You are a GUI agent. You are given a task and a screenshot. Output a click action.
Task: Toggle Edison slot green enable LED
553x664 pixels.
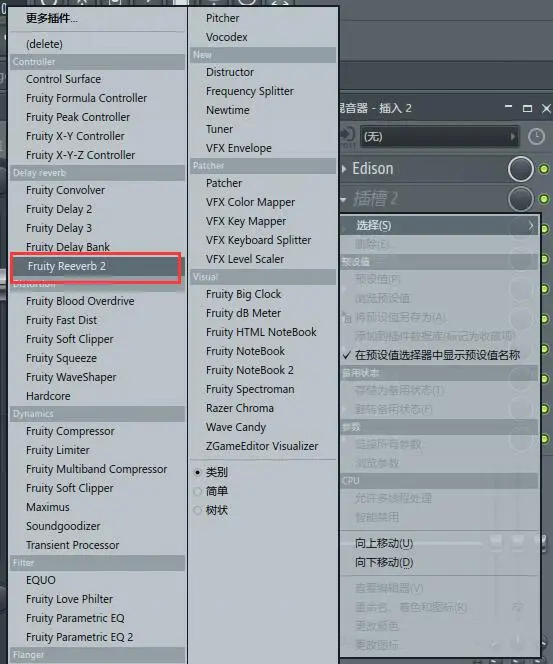tap(544, 169)
